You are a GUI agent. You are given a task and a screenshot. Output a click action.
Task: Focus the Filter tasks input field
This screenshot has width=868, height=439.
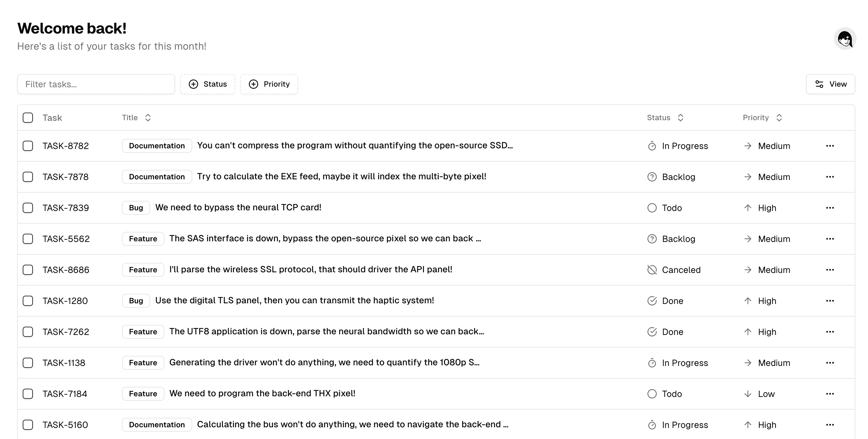click(x=96, y=84)
